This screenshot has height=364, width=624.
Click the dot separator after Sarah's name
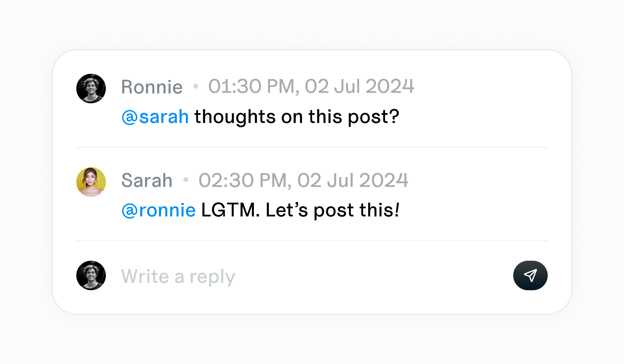(186, 180)
